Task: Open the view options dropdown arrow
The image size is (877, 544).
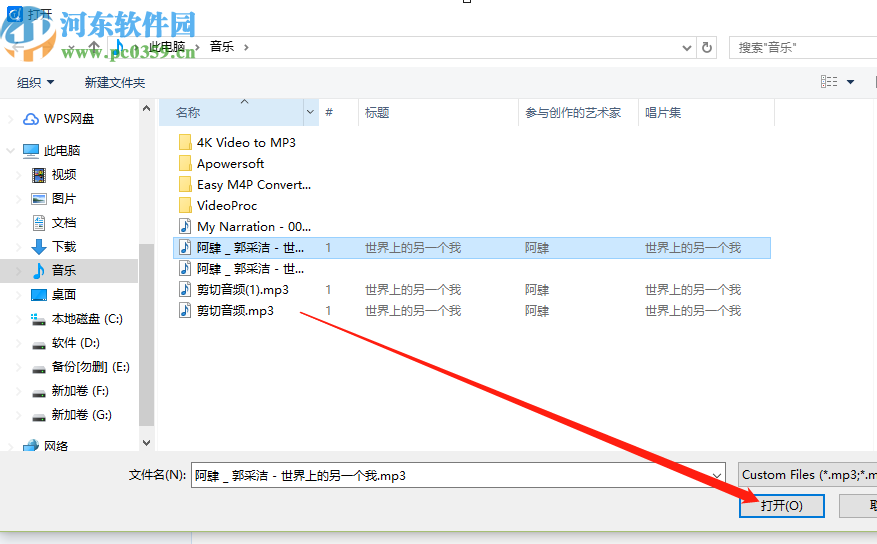Action: [x=850, y=82]
